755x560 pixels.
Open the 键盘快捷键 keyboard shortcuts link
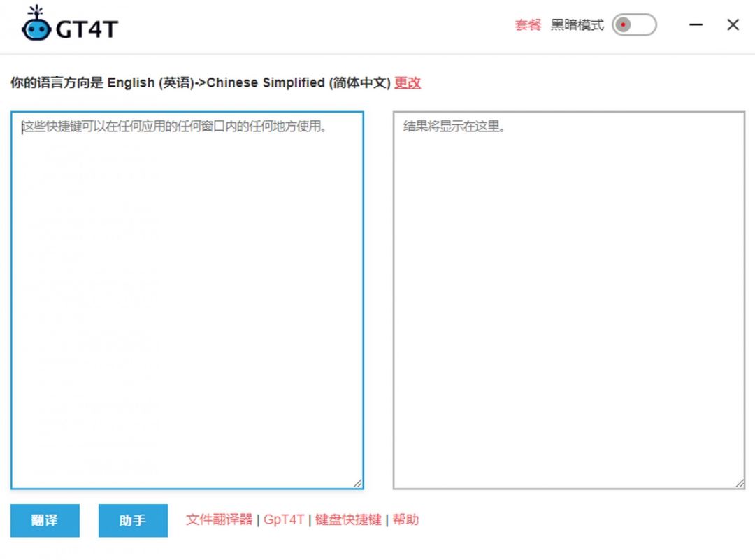[348, 519]
